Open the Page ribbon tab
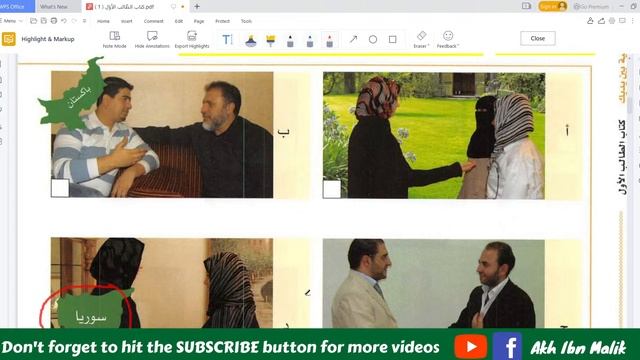The height and width of the screenshot is (360, 640). coord(199,21)
